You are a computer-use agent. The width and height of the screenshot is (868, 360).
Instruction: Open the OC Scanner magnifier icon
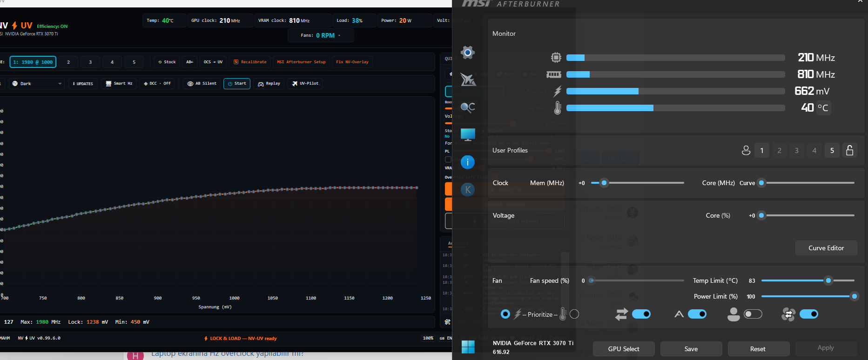(x=468, y=107)
